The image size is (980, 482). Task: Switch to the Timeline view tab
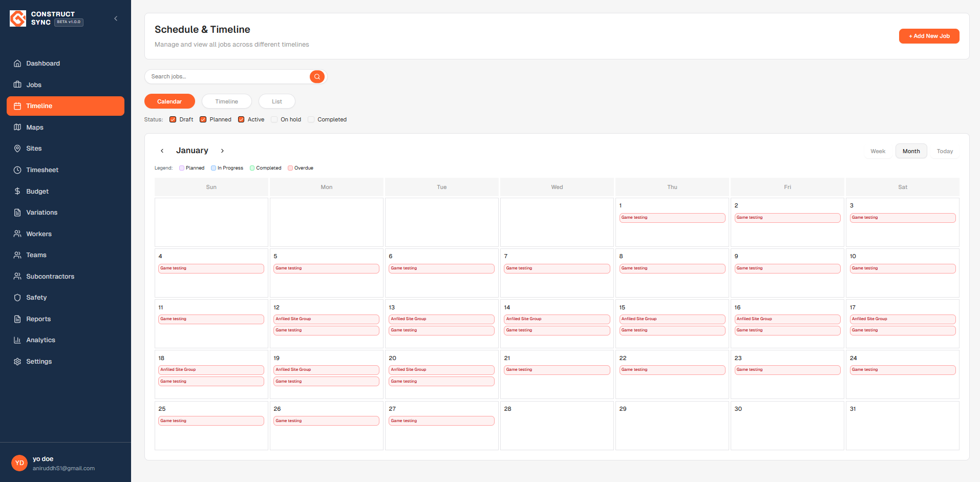(x=226, y=101)
